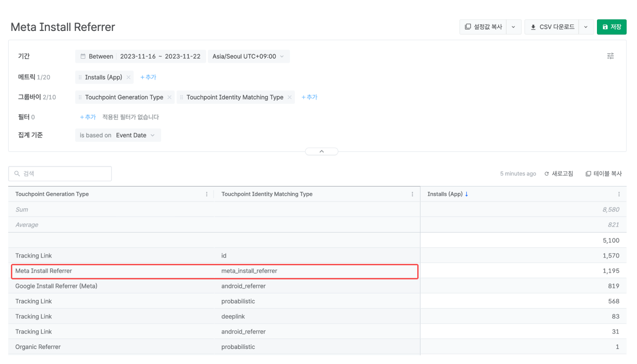Open Installs (App) column options menu
The width and height of the screenshot is (637, 364).
click(x=619, y=194)
